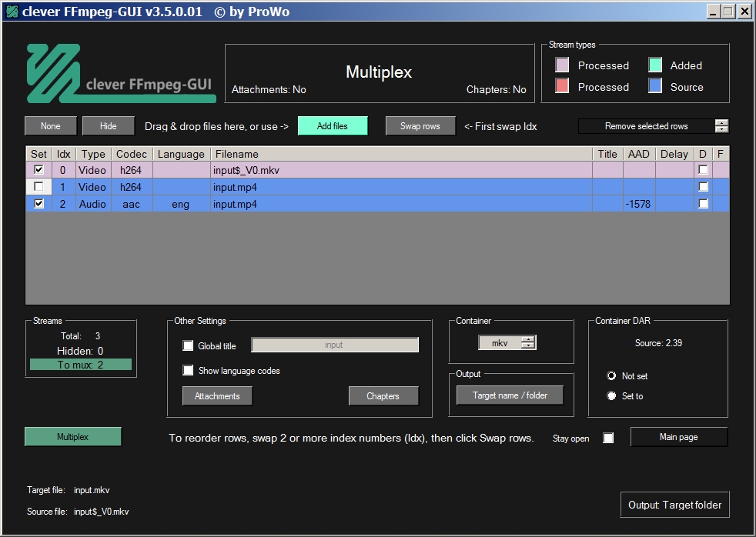Maximize the FFmpeg-GUI window
The width and height of the screenshot is (756, 537).
tap(728, 12)
